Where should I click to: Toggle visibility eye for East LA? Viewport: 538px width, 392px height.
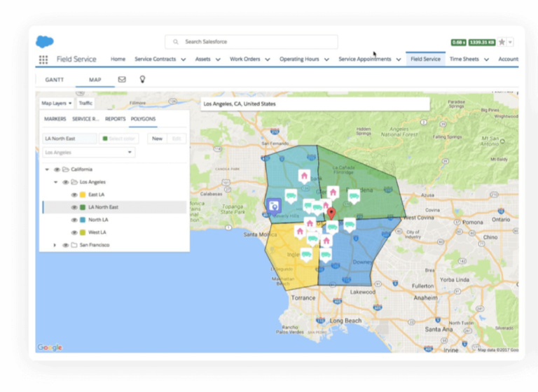pyautogui.click(x=74, y=195)
